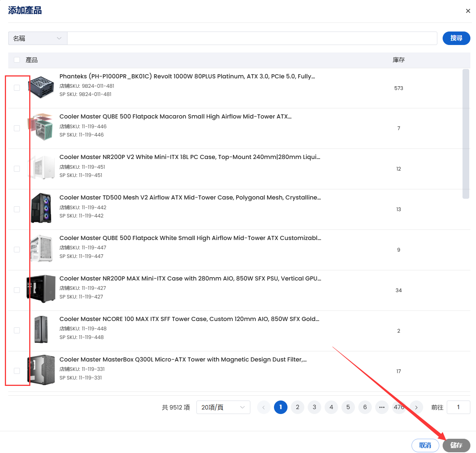Click the MasterBox Q300L case thumbnail

coord(41,370)
